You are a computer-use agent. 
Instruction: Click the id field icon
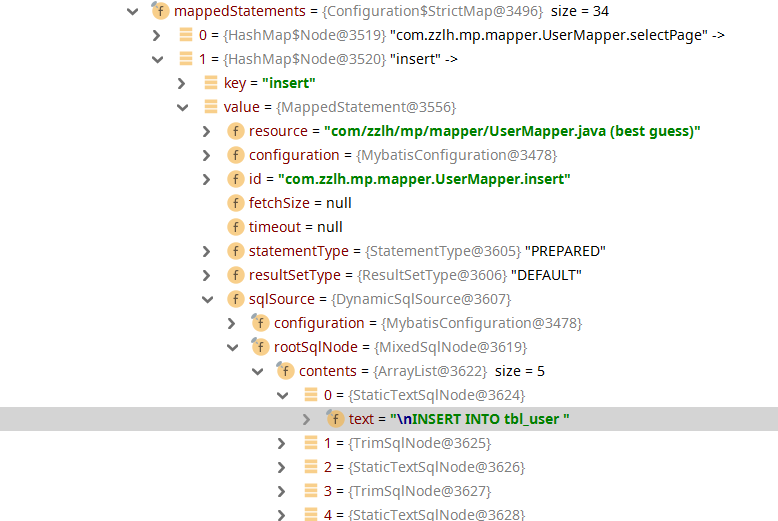point(236,179)
